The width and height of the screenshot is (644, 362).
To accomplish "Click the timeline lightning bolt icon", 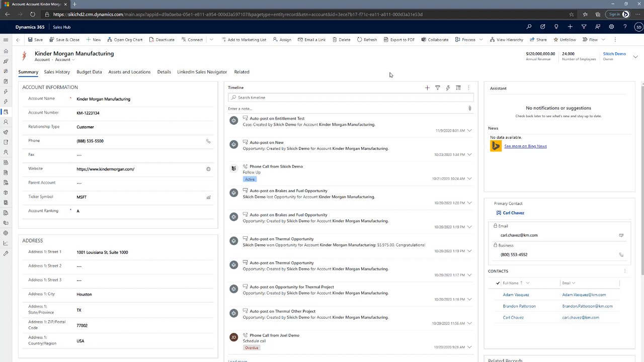I will click(448, 88).
